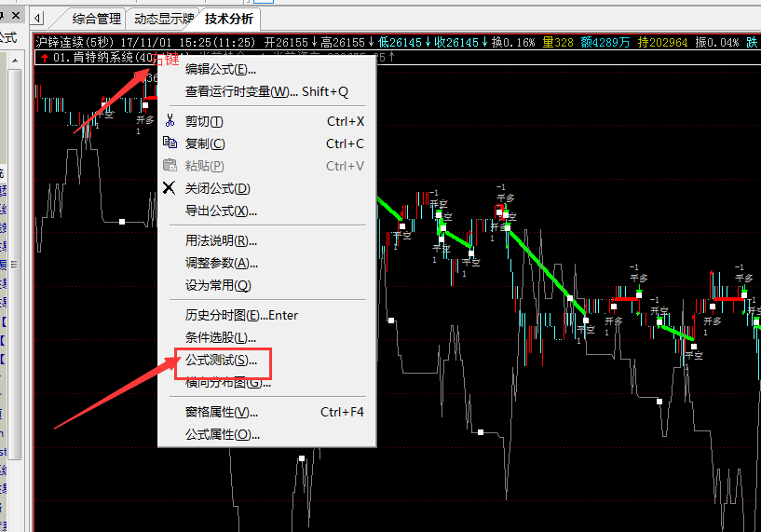This screenshot has width=761, height=532.
Task: Switch to 综合管理 tab
Action: point(97,19)
